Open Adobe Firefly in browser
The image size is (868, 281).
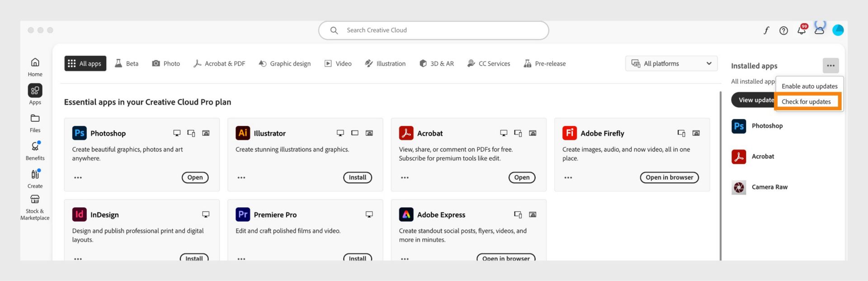point(669,177)
